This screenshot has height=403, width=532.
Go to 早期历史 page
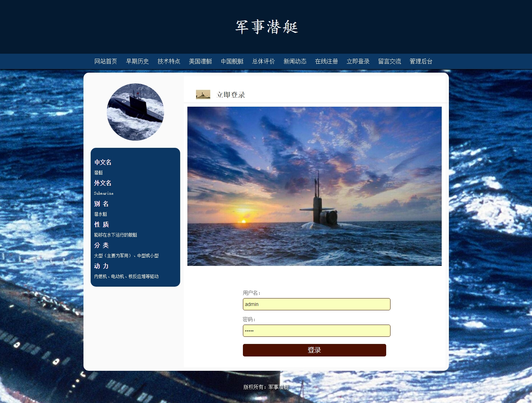(x=137, y=62)
